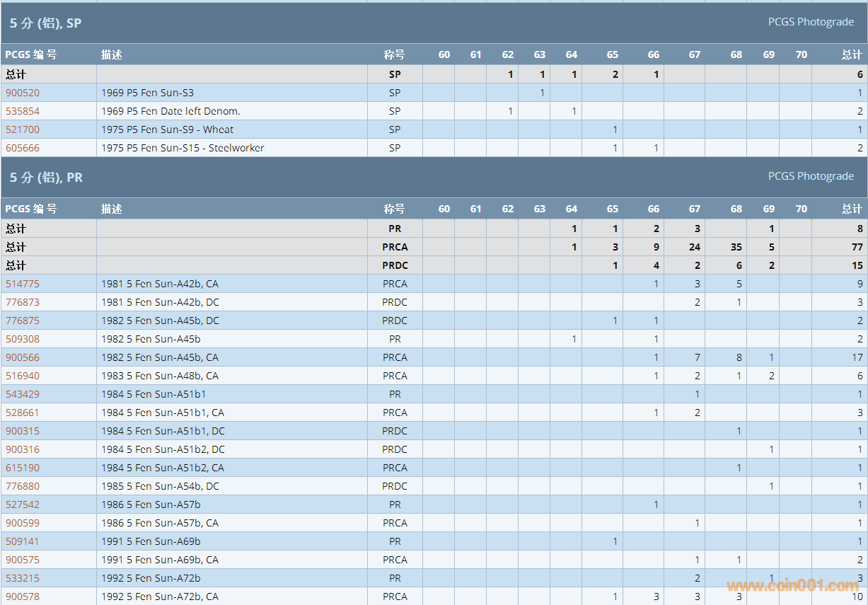Click total count for 1981 Sun-A42b CA
Screen dimensions: 868x605
point(860,284)
